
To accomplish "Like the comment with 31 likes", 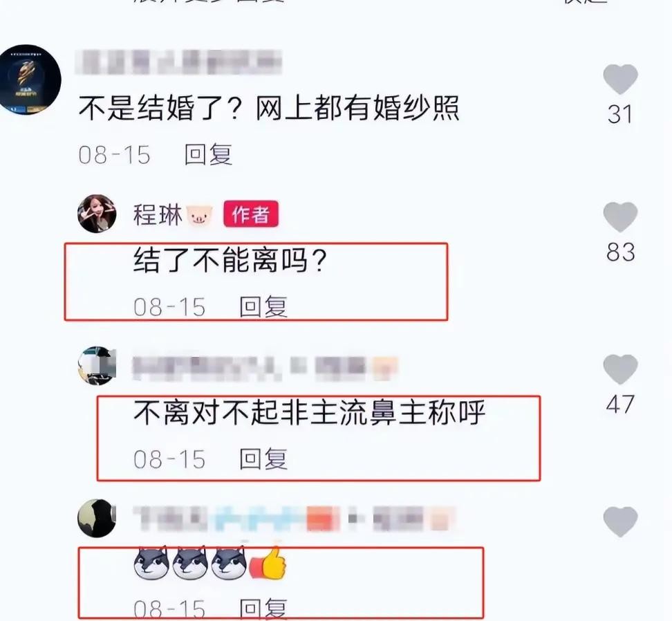I will point(620,80).
